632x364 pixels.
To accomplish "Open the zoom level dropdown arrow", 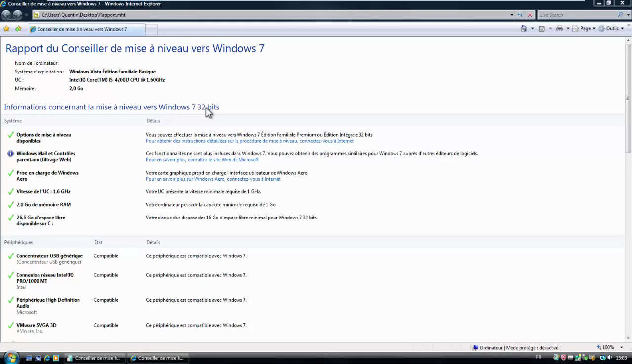I will [x=622, y=348].
